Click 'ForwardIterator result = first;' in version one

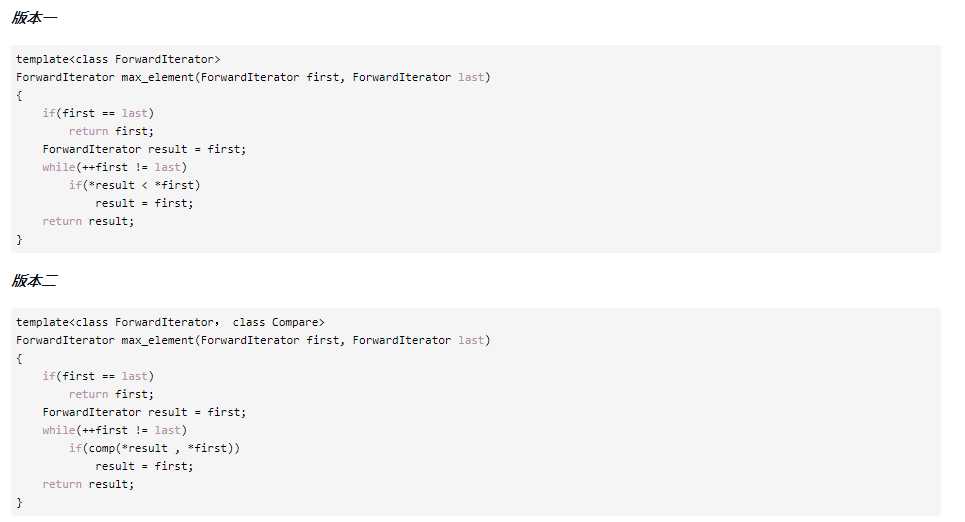(144, 150)
